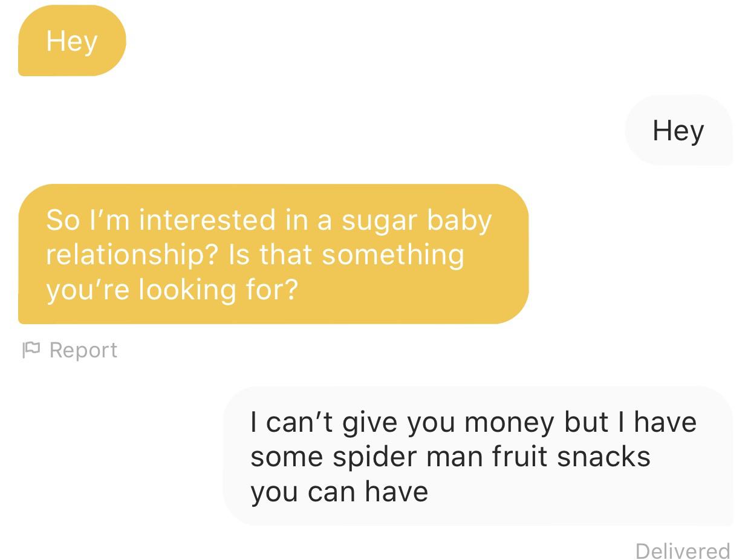
Task: Click the line "I can't give you money but I have"
Action: pos(473,422)
